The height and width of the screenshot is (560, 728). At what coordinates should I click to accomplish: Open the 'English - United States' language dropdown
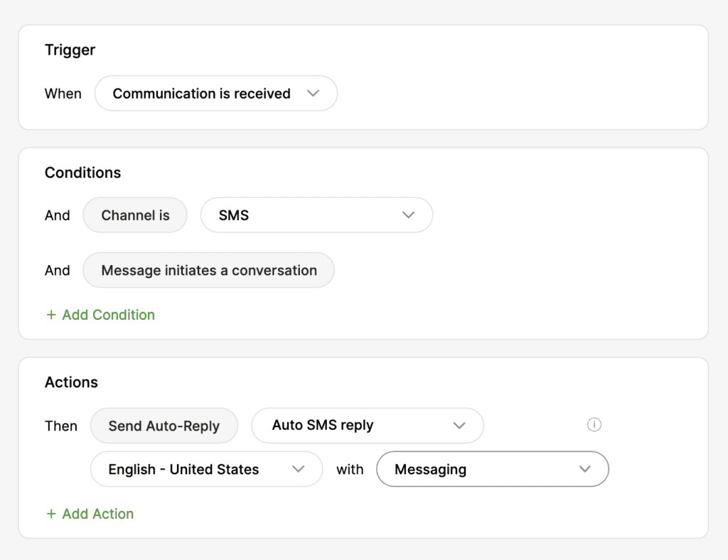tap(207, 469)
